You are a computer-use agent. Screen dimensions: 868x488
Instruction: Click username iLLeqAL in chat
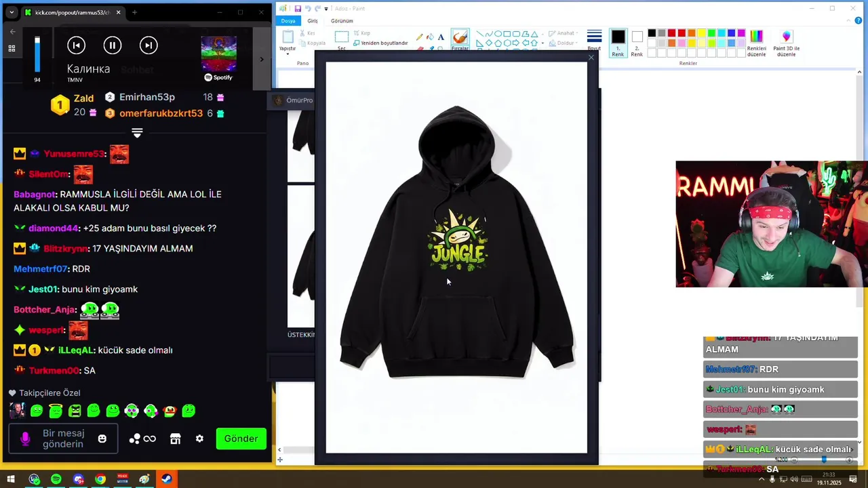pos(75,350)
